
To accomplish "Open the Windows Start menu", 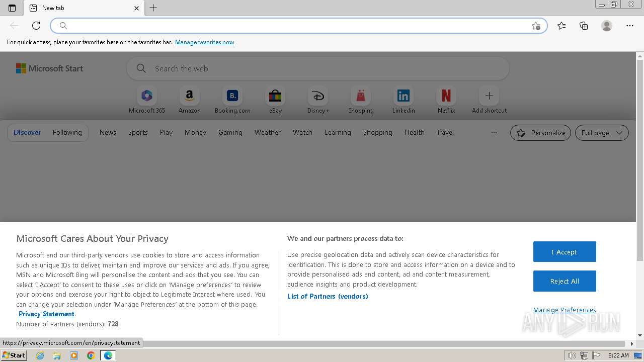I will click(14, 355).
